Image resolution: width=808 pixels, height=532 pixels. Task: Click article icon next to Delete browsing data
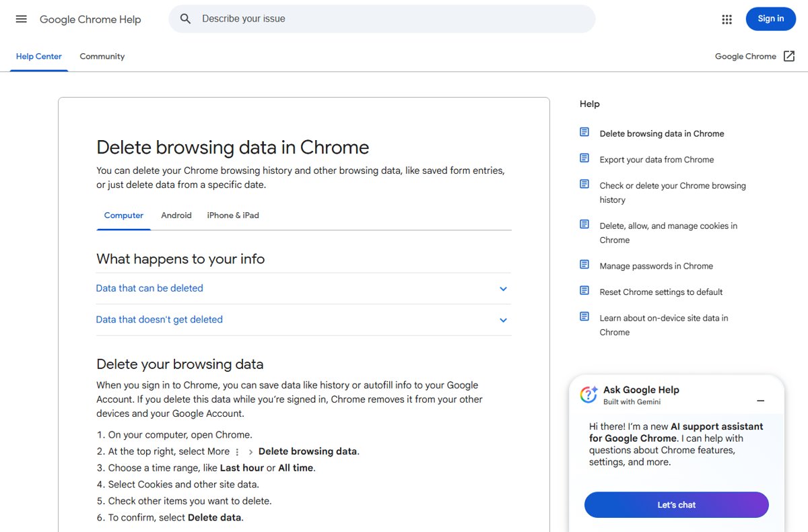click(x=584, y=132)
